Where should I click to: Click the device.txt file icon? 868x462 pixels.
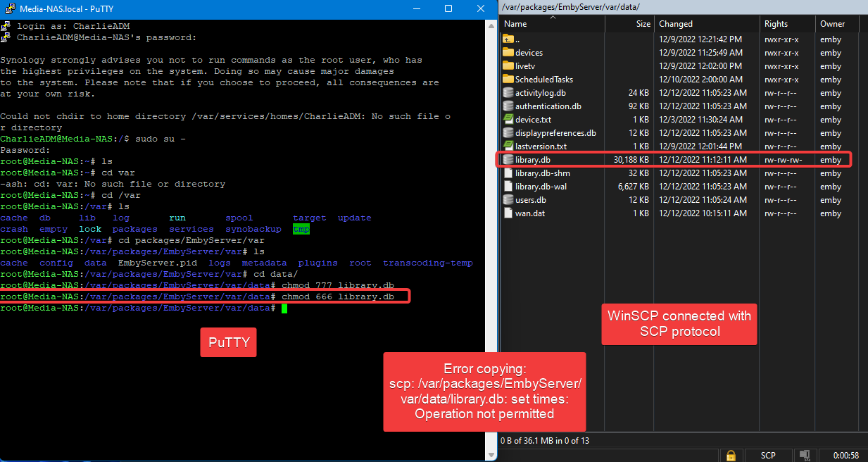tap(508, 120)
